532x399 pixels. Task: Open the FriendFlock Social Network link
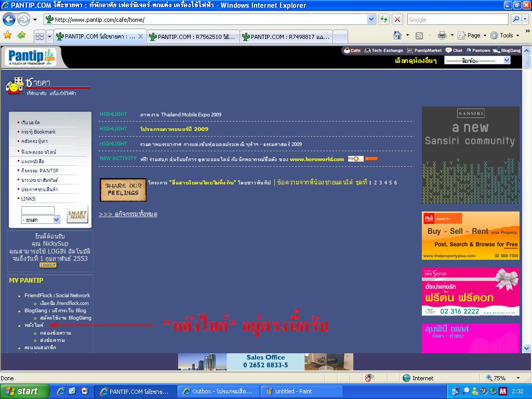coord(57,295)
